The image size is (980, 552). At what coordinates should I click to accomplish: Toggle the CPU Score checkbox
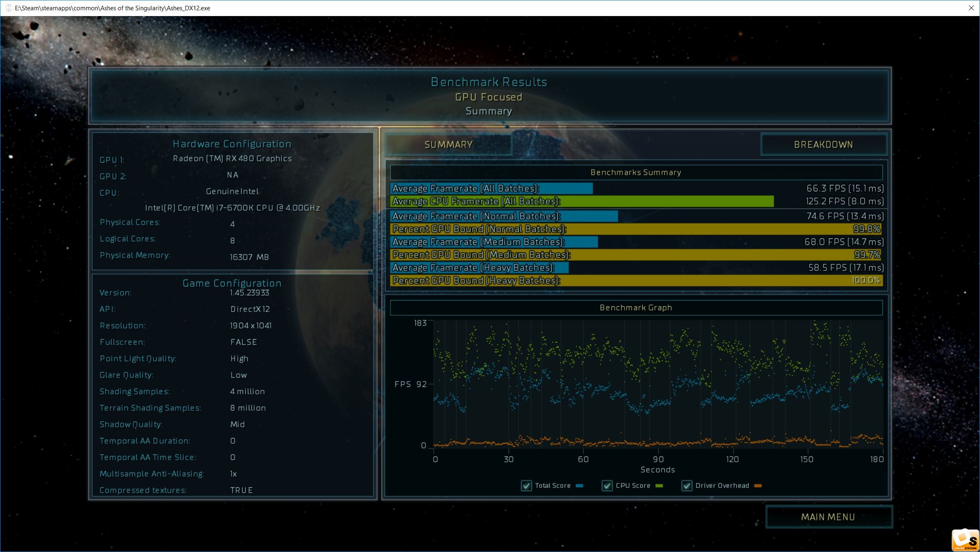[607, 486]
